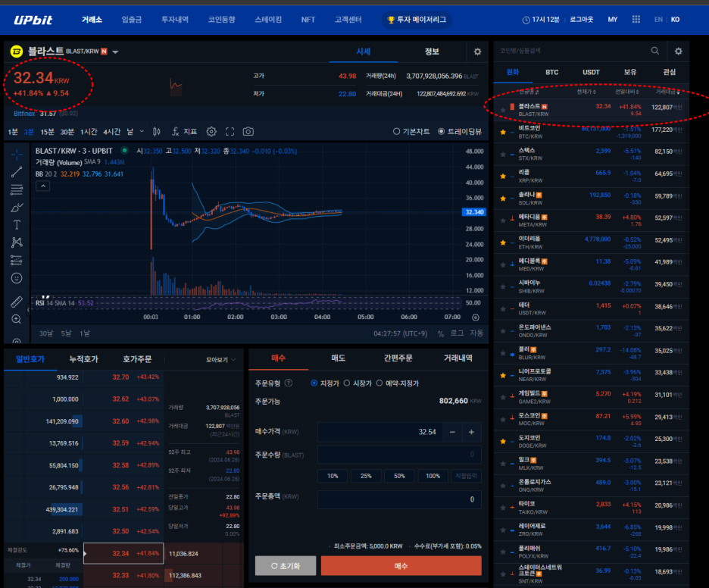
Task: Toggle favorite star for 스택스
Action: pyautogui.click(x=503, y=155)
